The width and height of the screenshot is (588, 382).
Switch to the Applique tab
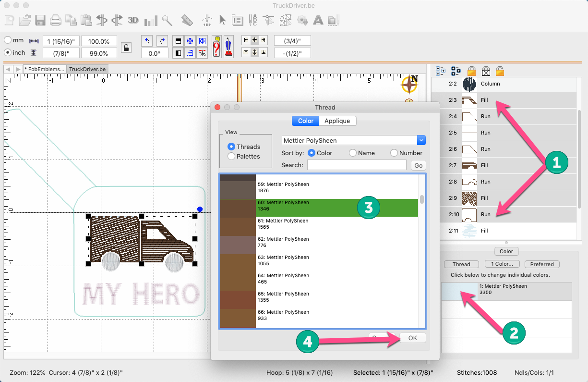[337, 121]
